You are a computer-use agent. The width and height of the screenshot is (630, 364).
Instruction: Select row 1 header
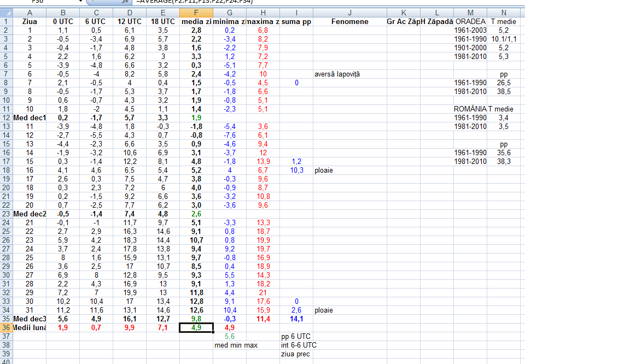[6, 22]
